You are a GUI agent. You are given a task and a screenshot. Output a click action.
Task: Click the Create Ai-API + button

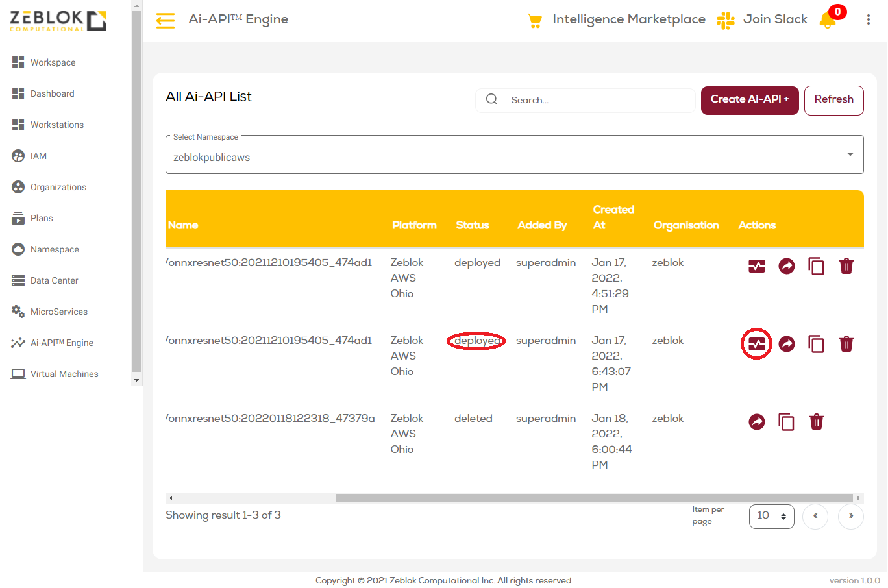coord(750,100)
